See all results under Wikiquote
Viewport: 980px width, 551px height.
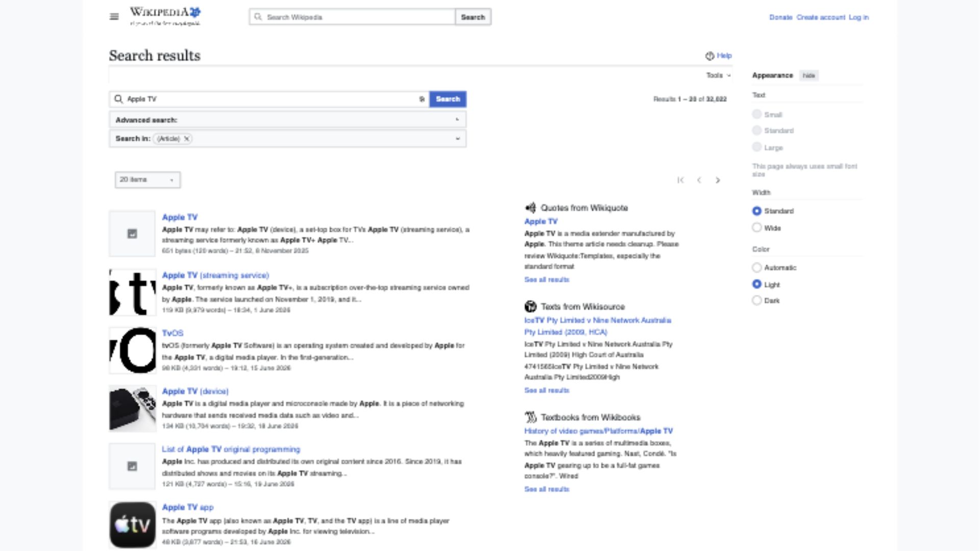pos(546,280)
